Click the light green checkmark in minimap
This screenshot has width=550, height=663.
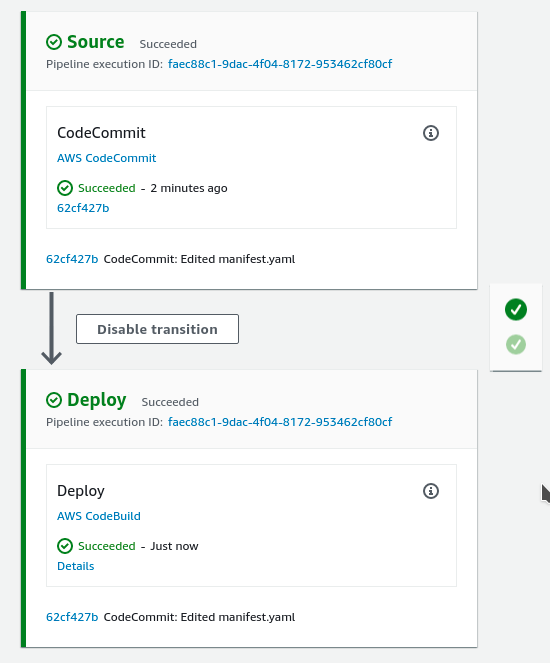[516, 344]
